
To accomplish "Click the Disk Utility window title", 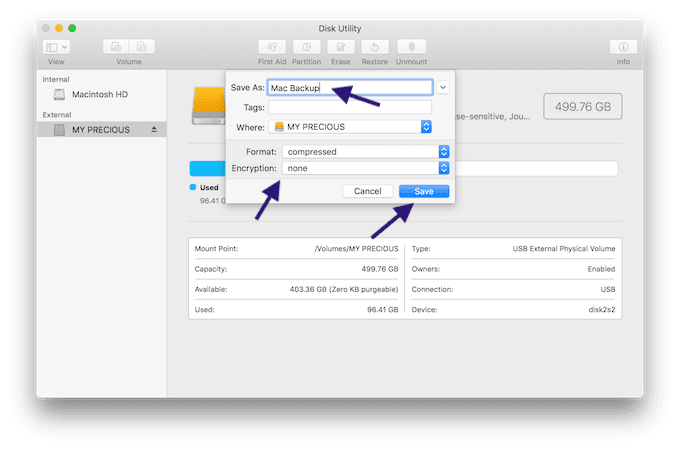I will [340, 29].
